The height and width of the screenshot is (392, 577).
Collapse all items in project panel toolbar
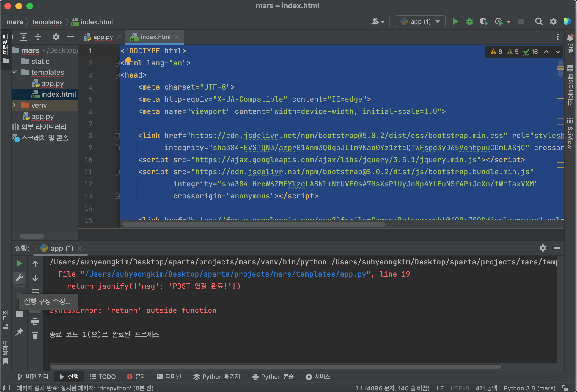point(38,37)
